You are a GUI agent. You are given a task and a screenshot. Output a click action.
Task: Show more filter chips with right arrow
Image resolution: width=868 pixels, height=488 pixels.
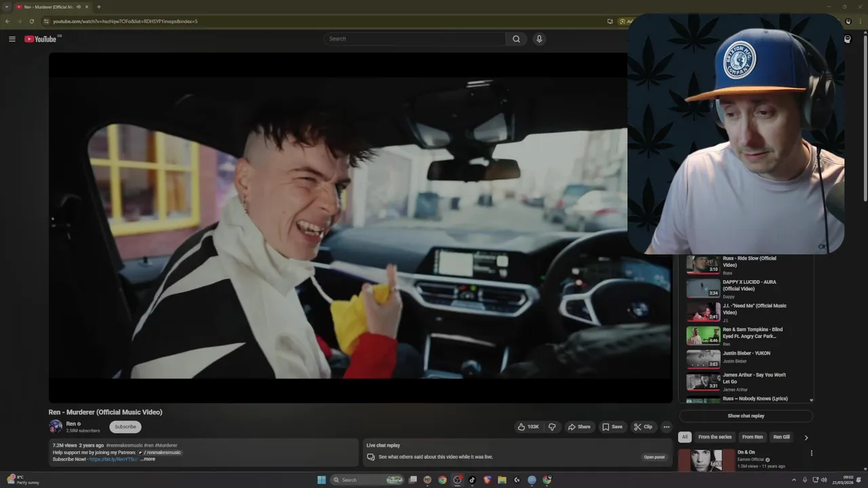(806, 438)
